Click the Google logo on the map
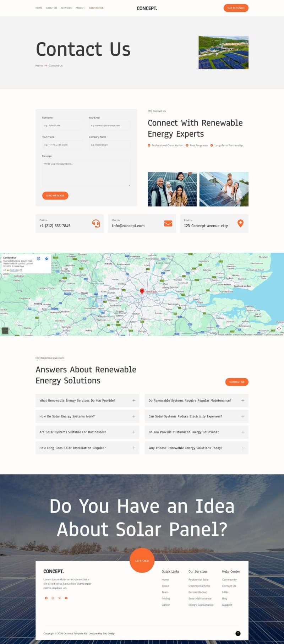This screenshot has height=644, width=284. click(x=142, y=332)
